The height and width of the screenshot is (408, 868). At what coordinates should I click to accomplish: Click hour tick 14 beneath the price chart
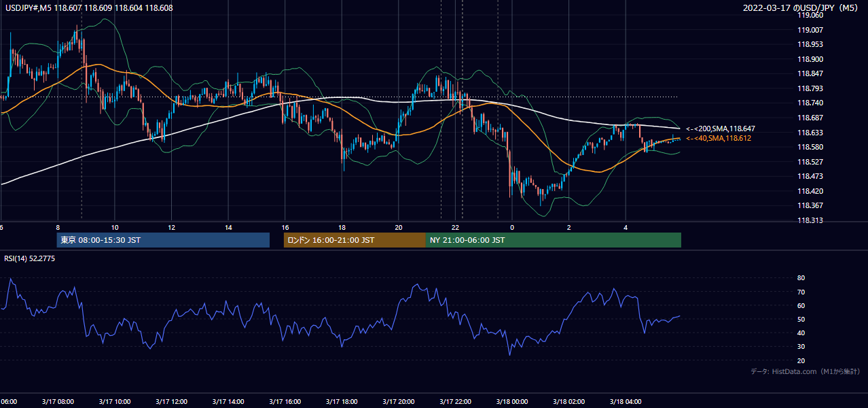point(228,227)
